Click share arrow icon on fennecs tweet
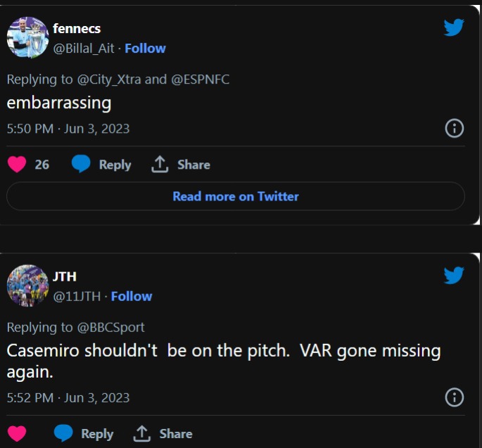Image resolution: width=482 pixels, height=448 pixels. tap(160, 165)
